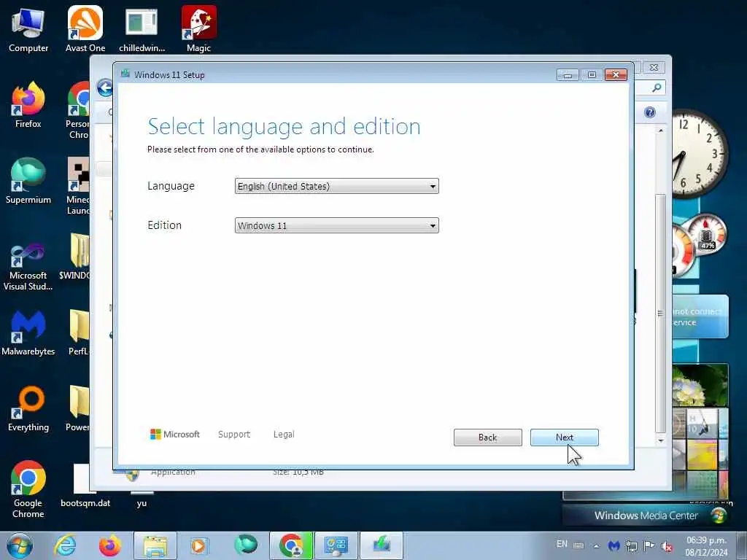The width and height of the screenshot is (747, 560).
Task: Open the Magic desktop shortcut
Action: coord(198,28)
